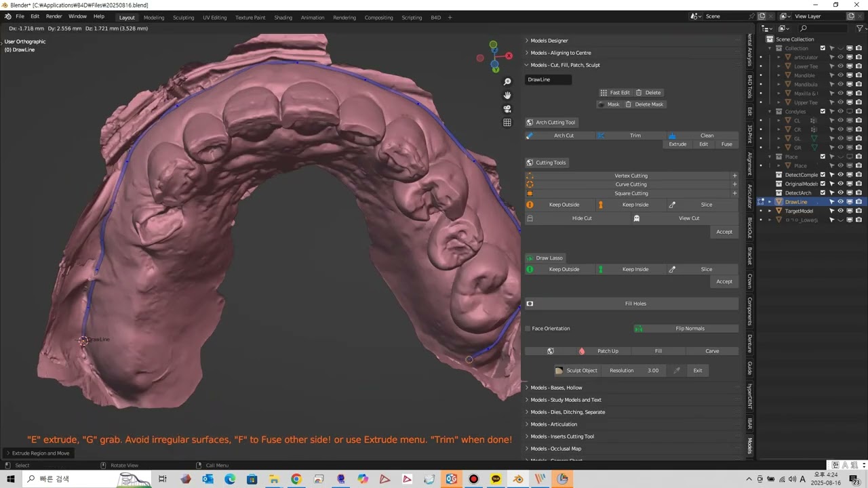Toggle the camera view icon in viewport
Image resolution: width=868 pixels, height=488 pixels.
coord(507,109)
